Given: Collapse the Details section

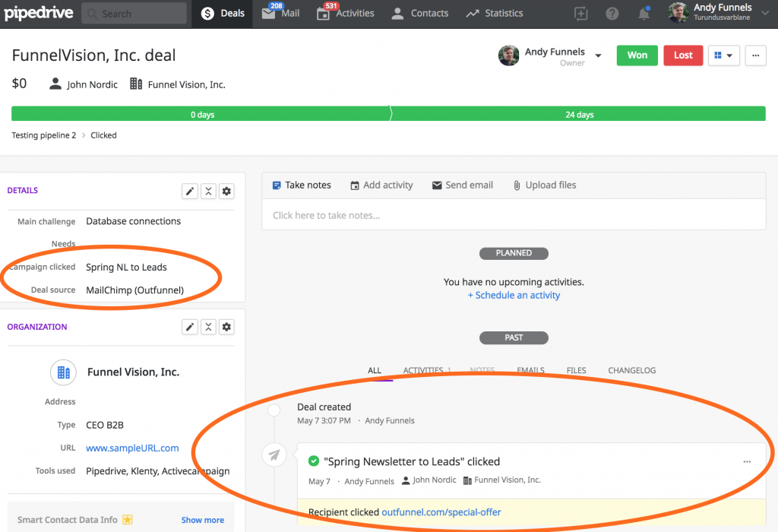Looking at the screenshot, I should click(x=208, y=191).
